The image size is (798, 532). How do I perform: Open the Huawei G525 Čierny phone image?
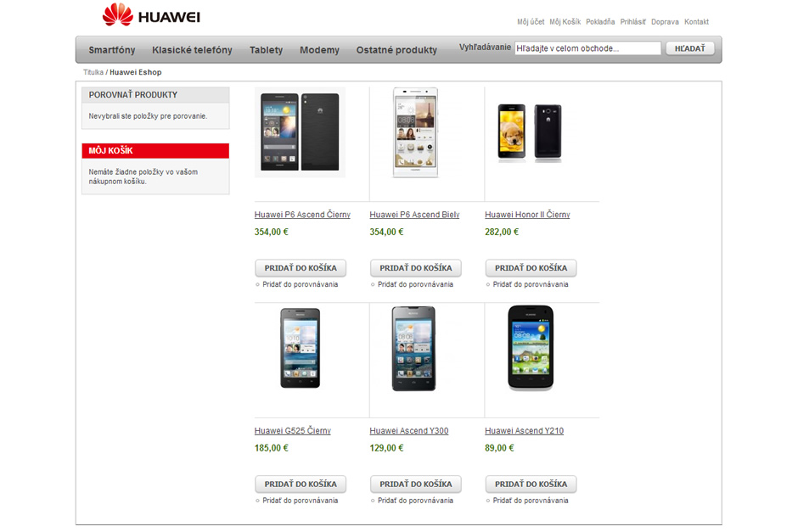click(301, 349)
